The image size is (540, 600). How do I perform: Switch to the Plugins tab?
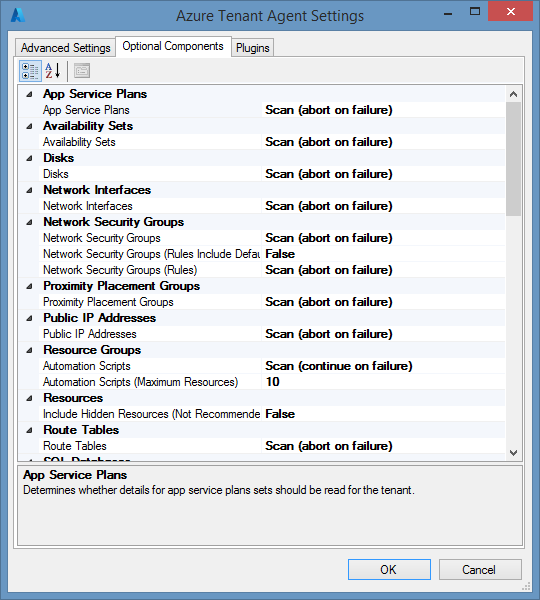[x=253, y=48]
